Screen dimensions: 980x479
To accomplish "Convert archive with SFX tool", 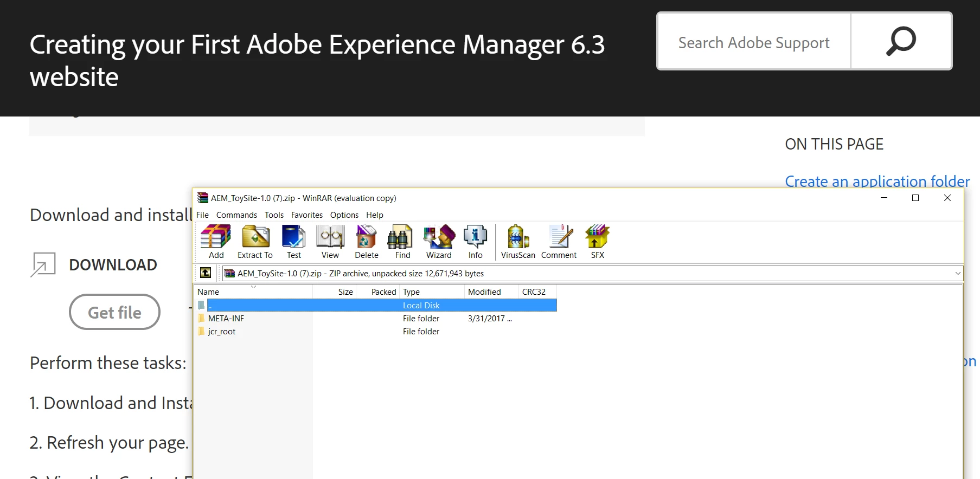I will [x=597, y=242].
